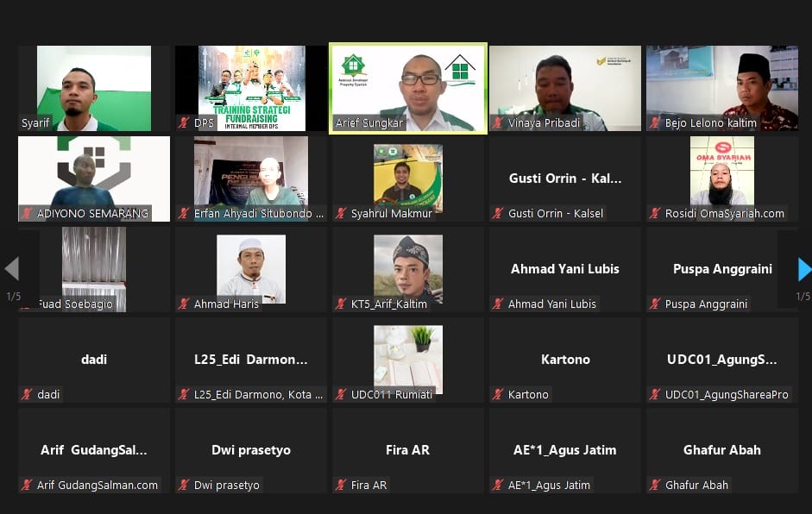The image size is (812, 514).
Task: Click muted mic icon on Bejo Lelono kaltim
Action: (x=655, y=122)
